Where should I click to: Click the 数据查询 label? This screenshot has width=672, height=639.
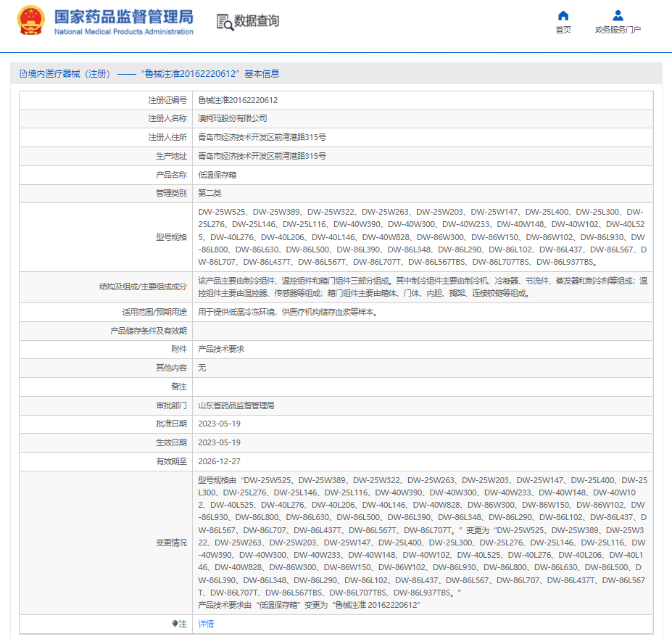[257, 22]
